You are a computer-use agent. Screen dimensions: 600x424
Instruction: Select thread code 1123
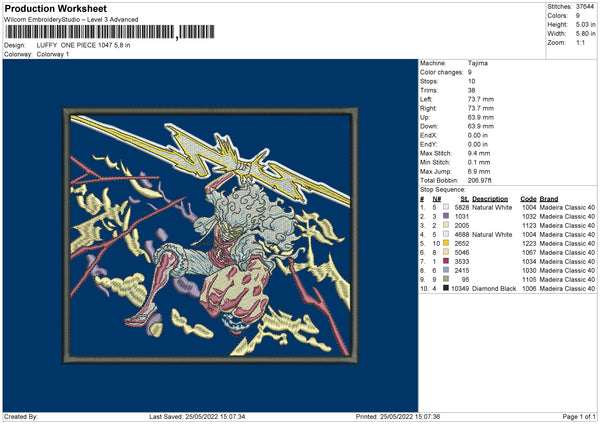click(530, 226)
